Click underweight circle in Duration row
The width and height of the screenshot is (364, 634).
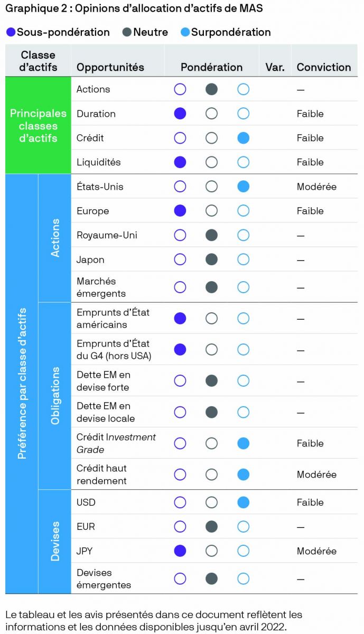(180, 114)
